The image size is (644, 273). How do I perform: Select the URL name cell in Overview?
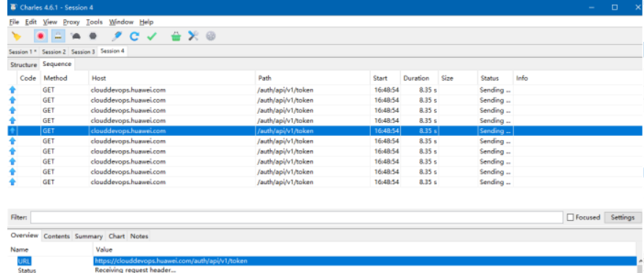[24, 261]
